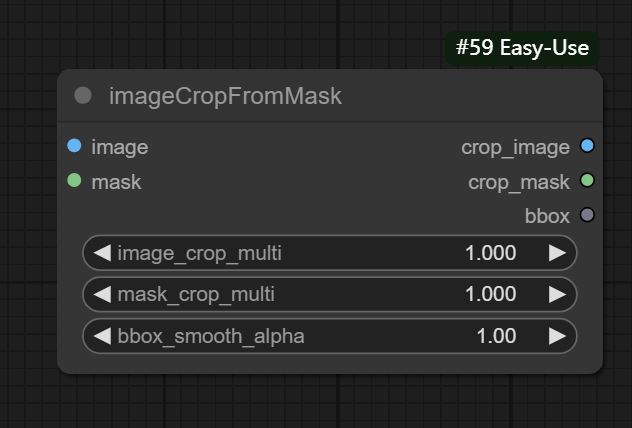Click the bbox_smooth_alpha value 1.00
The image size is (632, 428).
click(x=496, y=336)
